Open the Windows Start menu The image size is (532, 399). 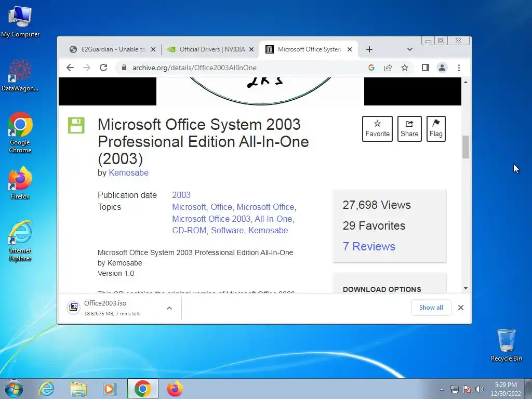coord(14,389)
